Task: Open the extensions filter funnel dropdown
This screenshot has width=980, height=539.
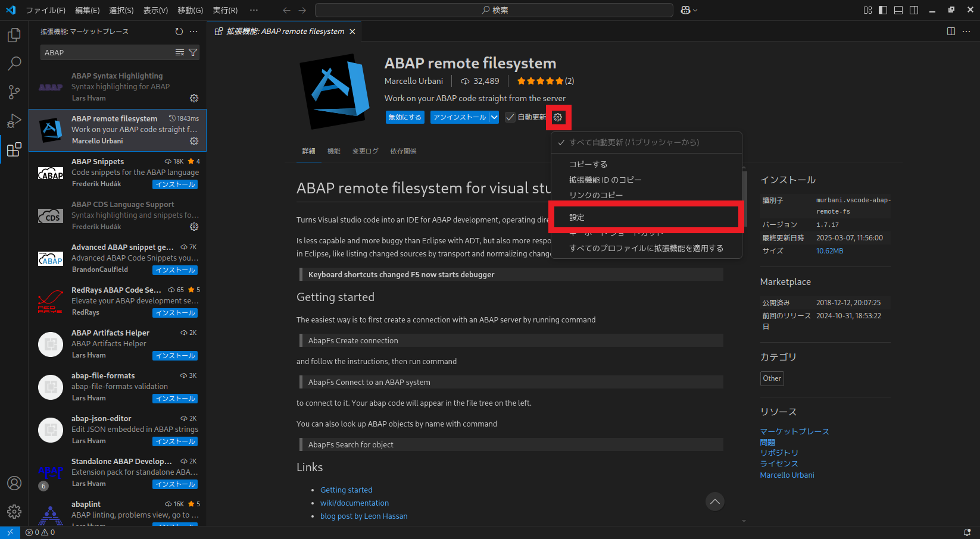Action: pos(192,52)
